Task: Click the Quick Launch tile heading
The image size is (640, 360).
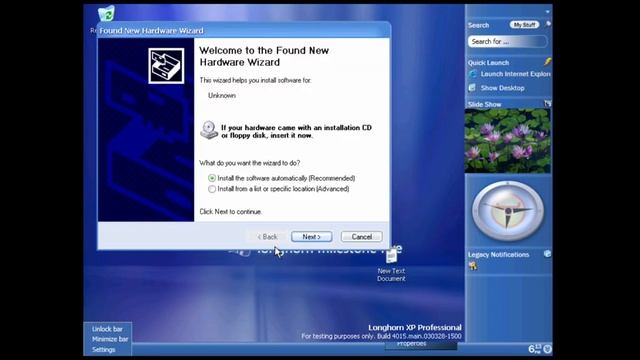Action: (488, 63)
